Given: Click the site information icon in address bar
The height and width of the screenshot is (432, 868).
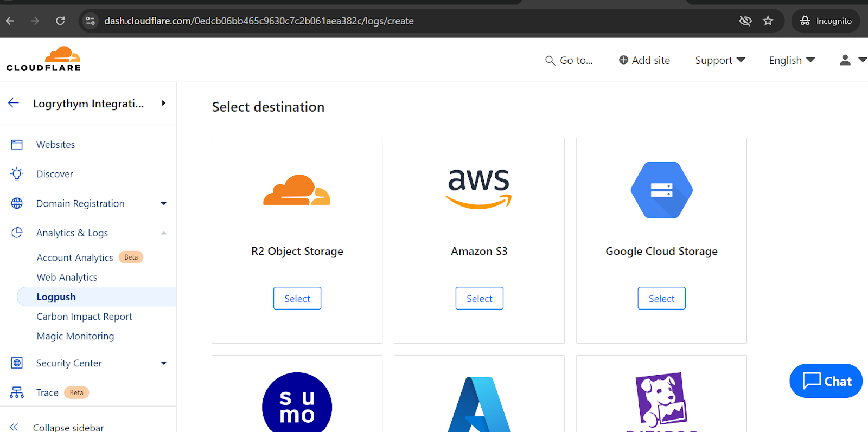Looking at the screenshot, I should 91,21.
